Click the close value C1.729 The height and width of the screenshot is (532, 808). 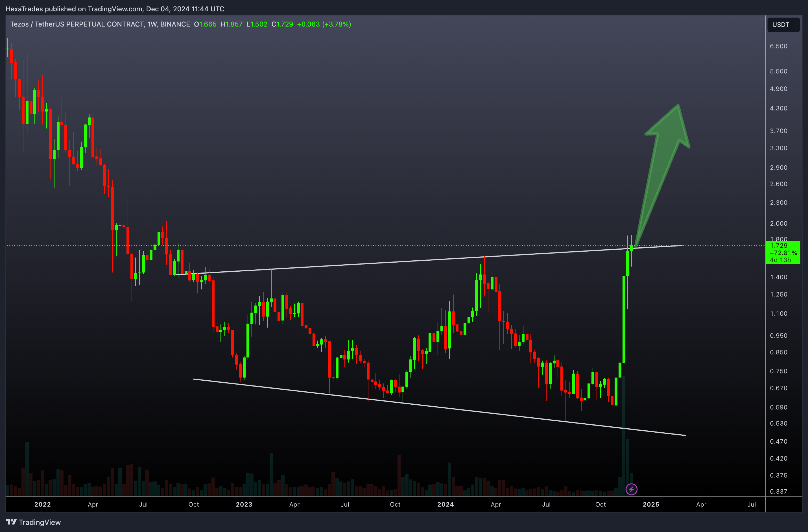pyautogui.click(x=282, y=24)
